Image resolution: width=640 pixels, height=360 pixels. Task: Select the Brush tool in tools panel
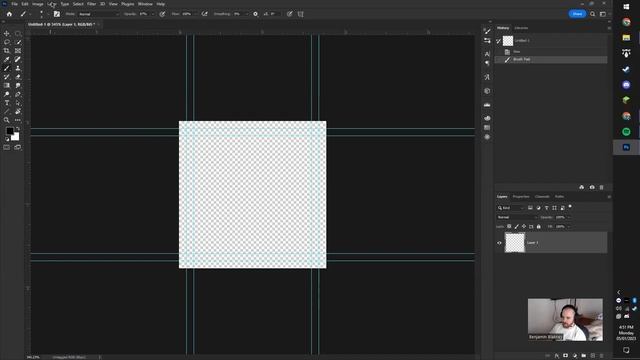click(7, 68)
